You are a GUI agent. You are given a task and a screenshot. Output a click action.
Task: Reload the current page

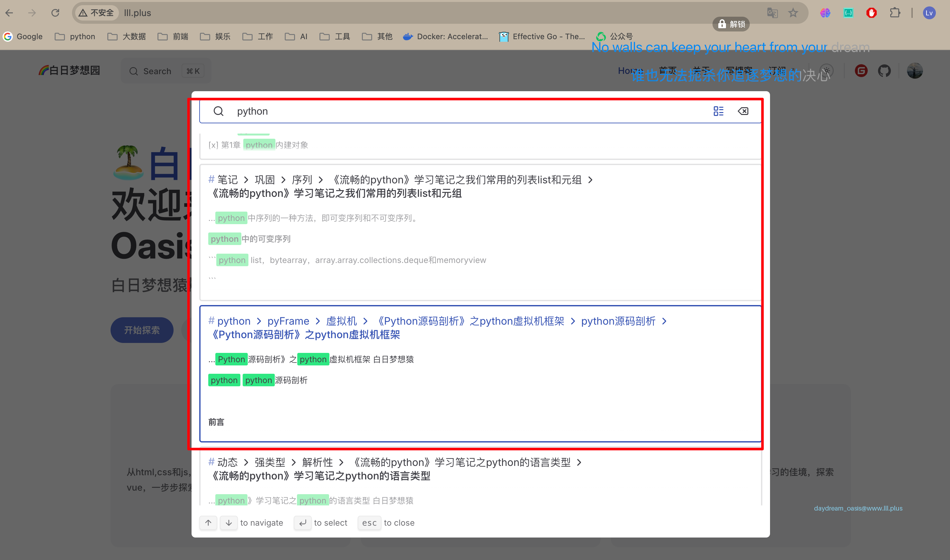pyautogui.click(x=55, y=13)
